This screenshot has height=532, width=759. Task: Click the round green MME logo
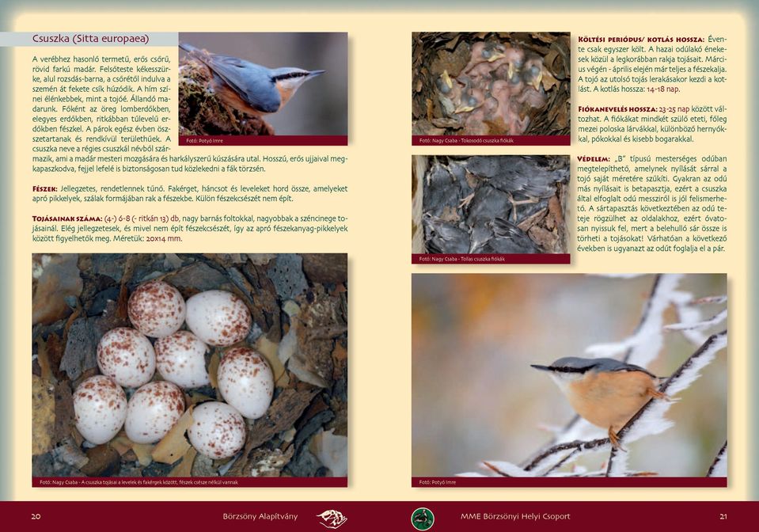pos(423,519)
